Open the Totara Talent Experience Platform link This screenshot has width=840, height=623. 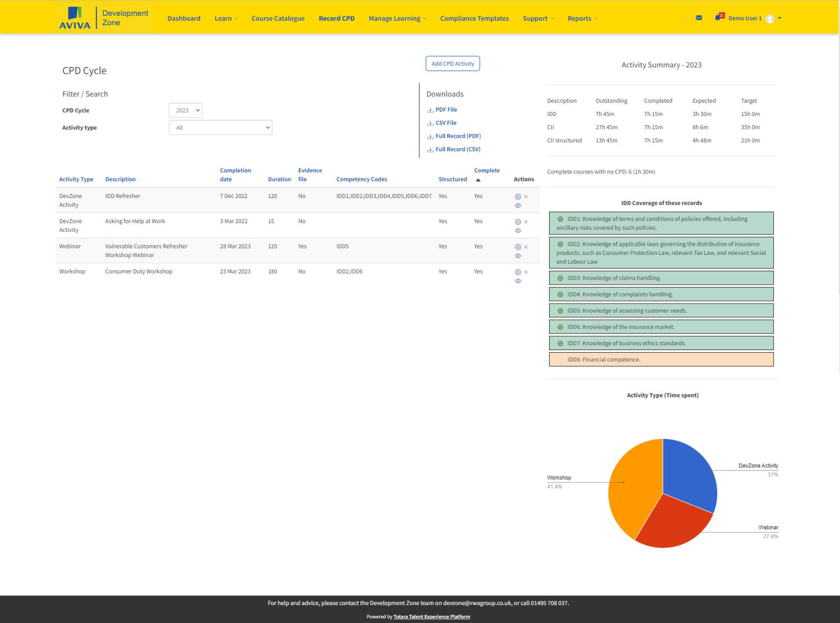(x=431, y=616)
